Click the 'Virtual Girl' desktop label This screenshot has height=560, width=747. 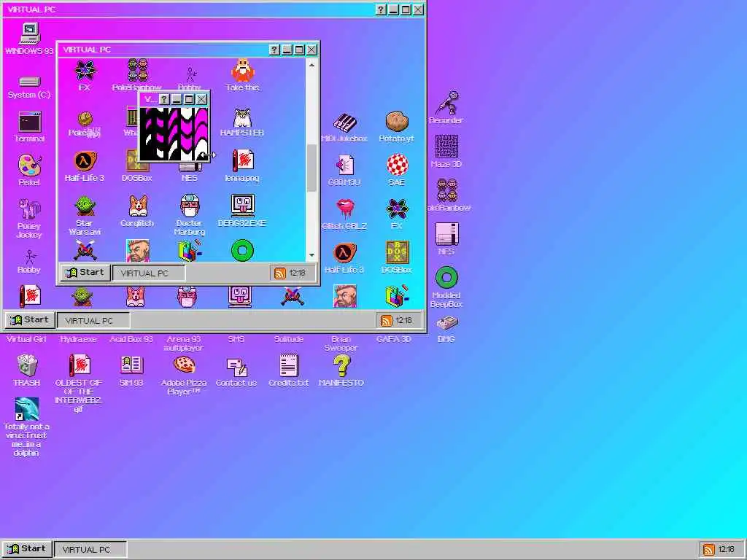coord(27,339)
